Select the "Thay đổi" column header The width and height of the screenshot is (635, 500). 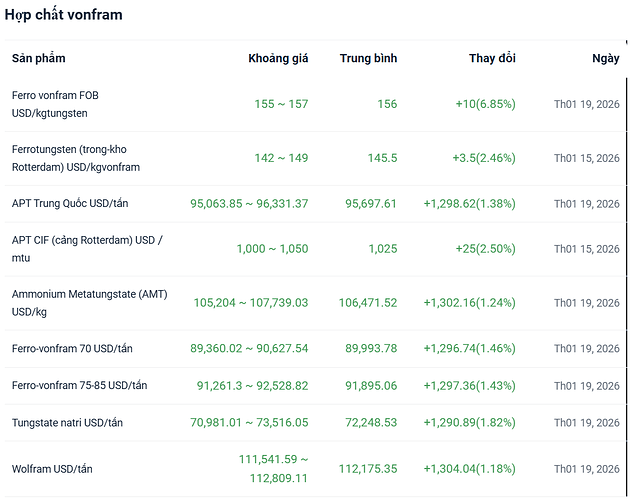[492, 58]
